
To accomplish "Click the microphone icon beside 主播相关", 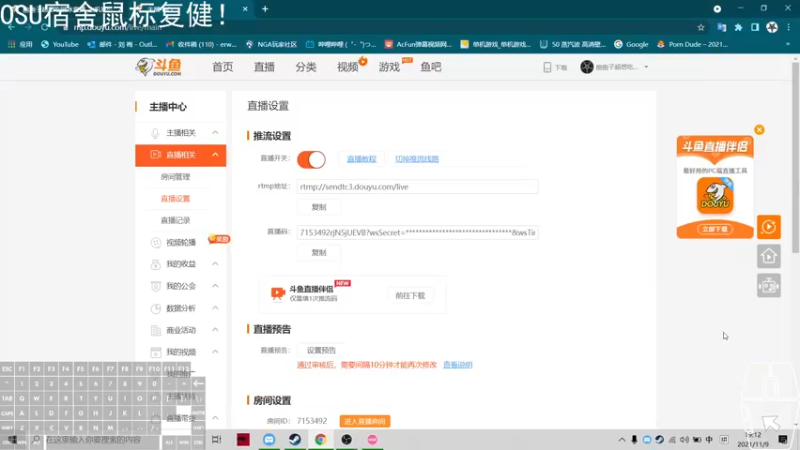I will tap(155, 133).
